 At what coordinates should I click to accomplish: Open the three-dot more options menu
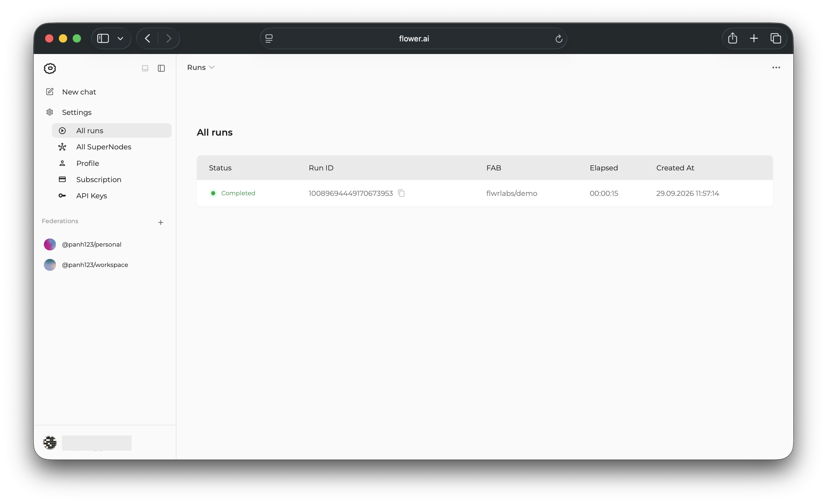[x=776, y=68]
